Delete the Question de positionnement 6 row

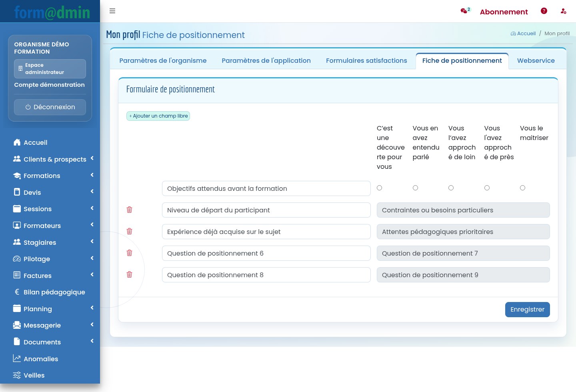click(x=129, y=253)
